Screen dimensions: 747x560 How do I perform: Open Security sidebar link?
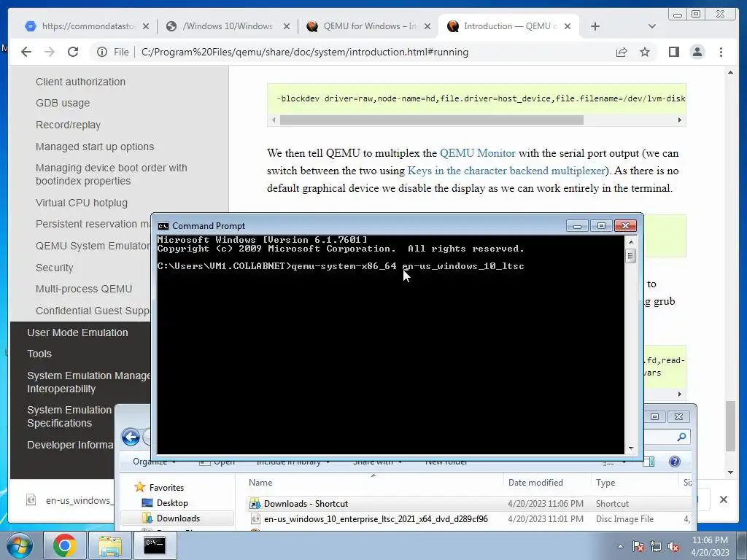pyautogui.click(x=54, y=268)
